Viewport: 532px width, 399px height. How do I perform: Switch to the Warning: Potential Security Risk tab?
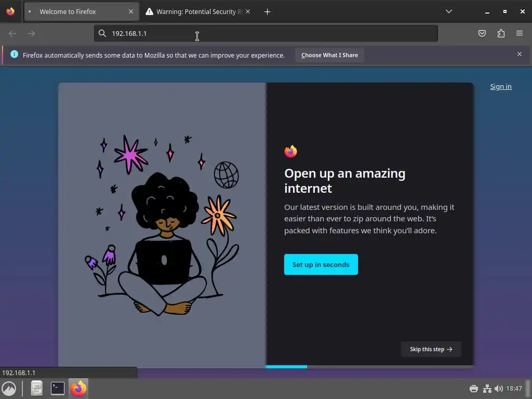[197, 11]
